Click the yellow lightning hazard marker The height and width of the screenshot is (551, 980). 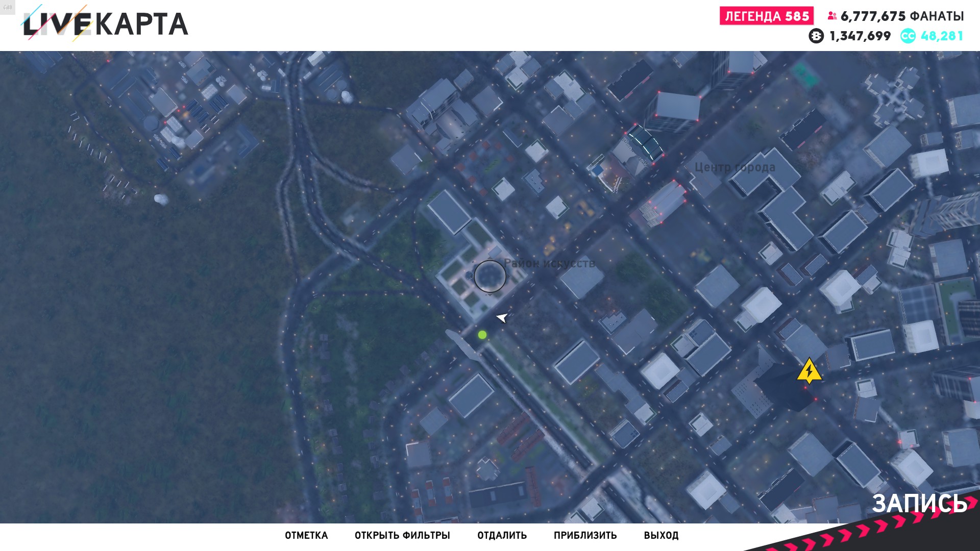[809, 371]
